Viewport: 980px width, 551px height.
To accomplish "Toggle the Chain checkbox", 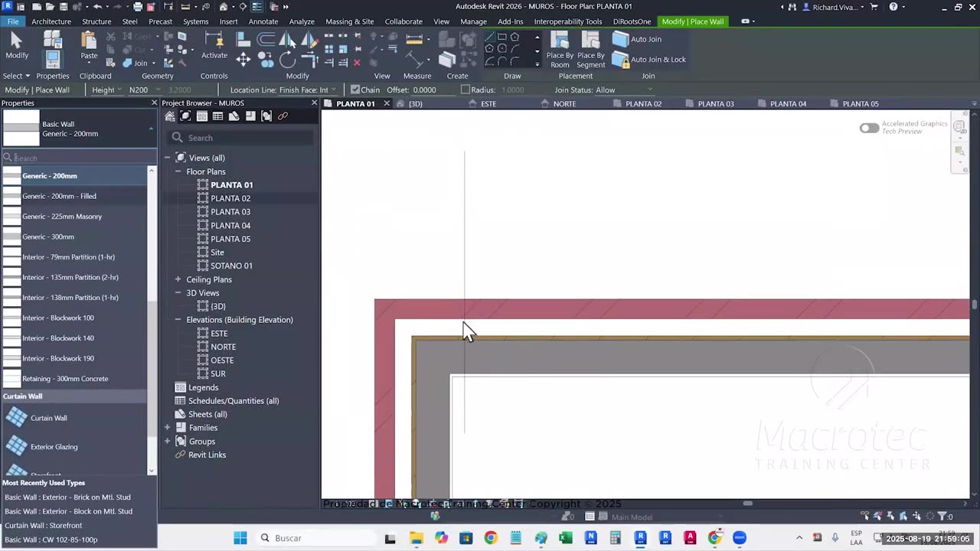I will [355, 90].
